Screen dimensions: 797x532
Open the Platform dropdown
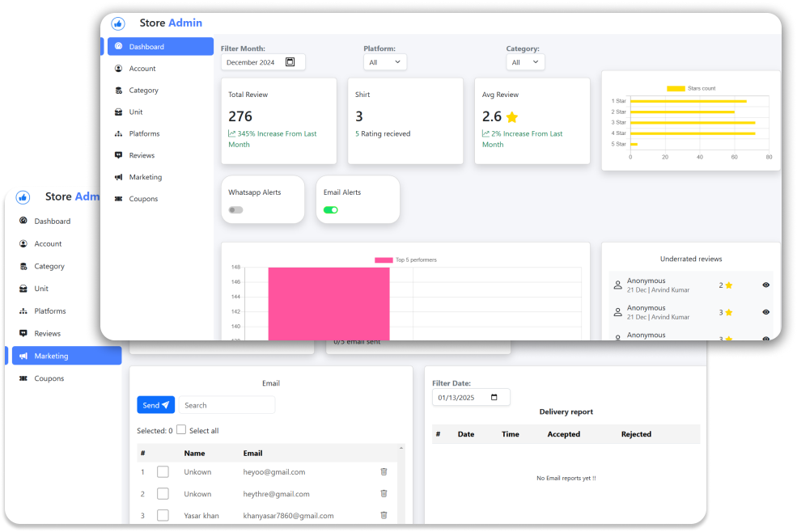point(385,61)
